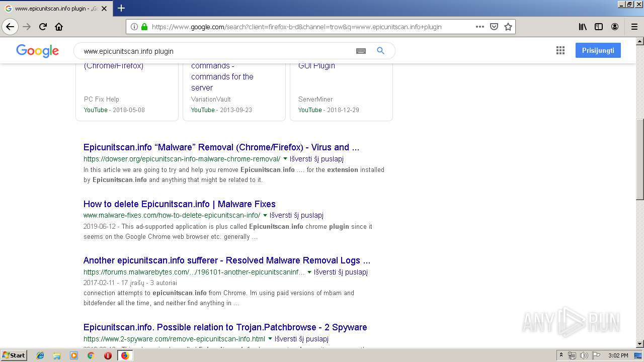Click the page vertical scrollbar thumb
The width and height of the screenshot is (644, 362).
point(640,159)
